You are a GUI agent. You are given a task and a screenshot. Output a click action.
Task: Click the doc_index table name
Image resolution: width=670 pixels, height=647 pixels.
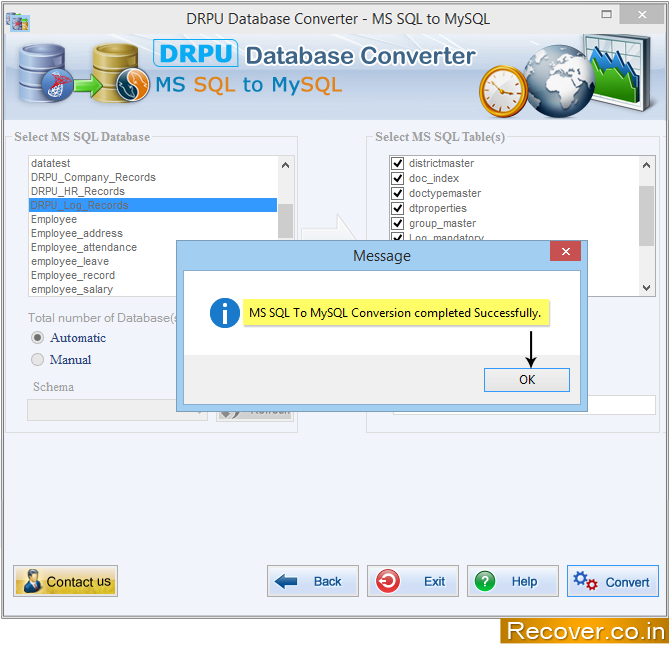(x=434, y=178)
